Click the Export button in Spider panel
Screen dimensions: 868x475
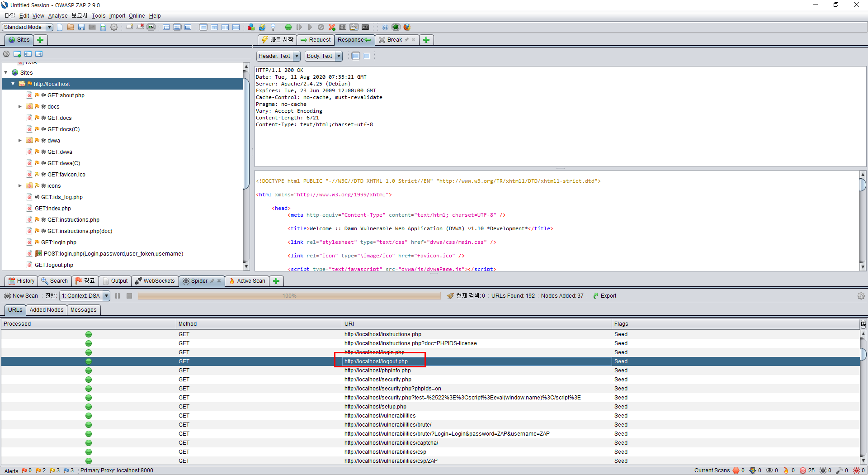(604, 296)
